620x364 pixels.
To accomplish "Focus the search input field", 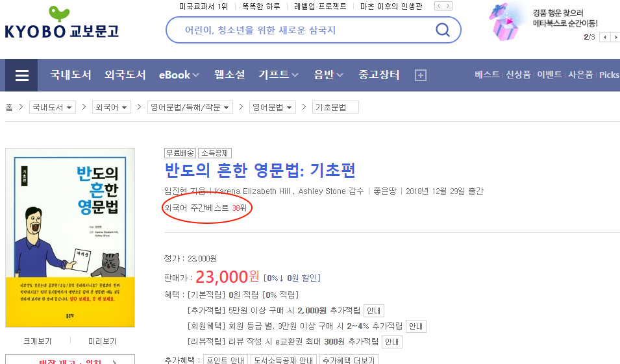I will click(304, 30).
